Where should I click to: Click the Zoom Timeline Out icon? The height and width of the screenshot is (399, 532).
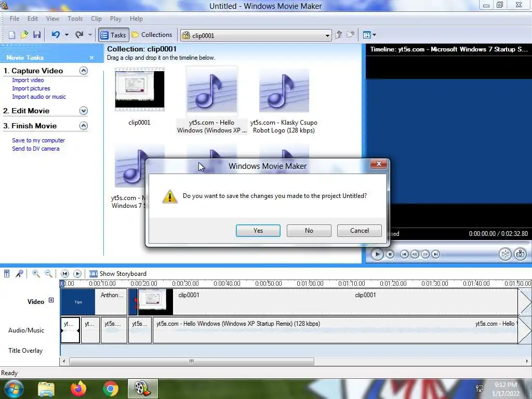click(48, 273)
